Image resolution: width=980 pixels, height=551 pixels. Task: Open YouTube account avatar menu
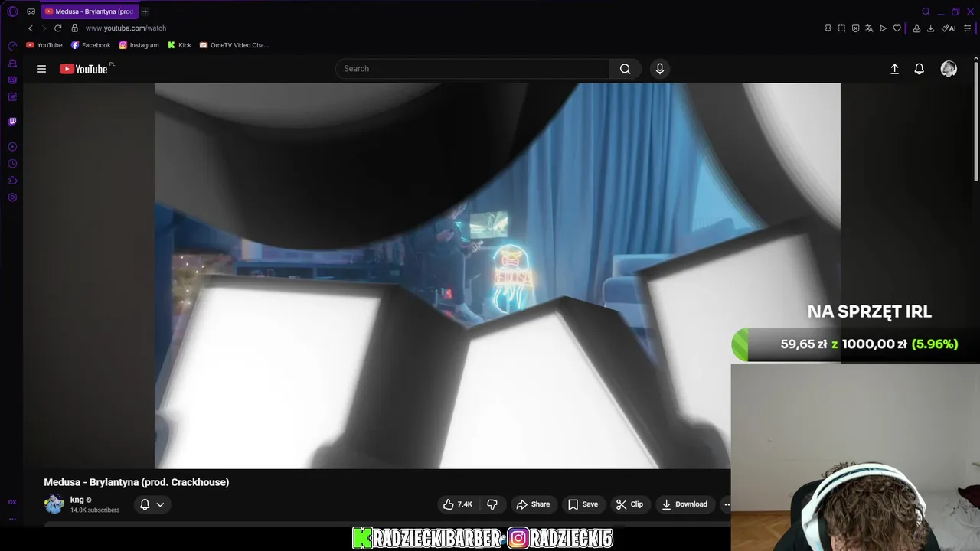[x=949, y=69]
